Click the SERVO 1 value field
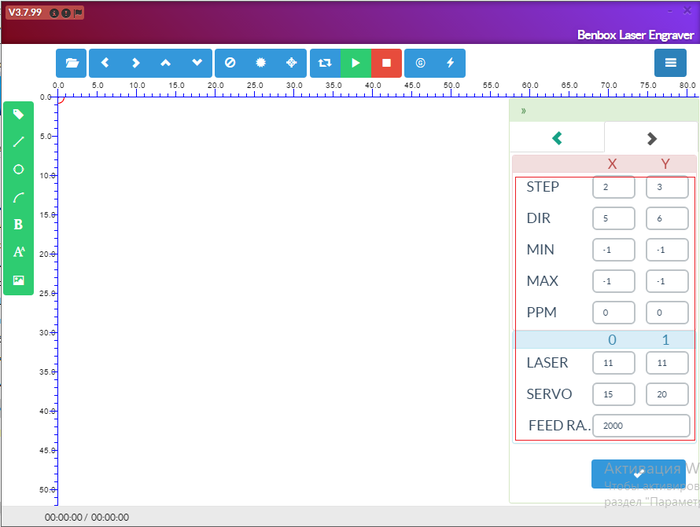This screenshot has height=527, width=700. coord(667,394)
